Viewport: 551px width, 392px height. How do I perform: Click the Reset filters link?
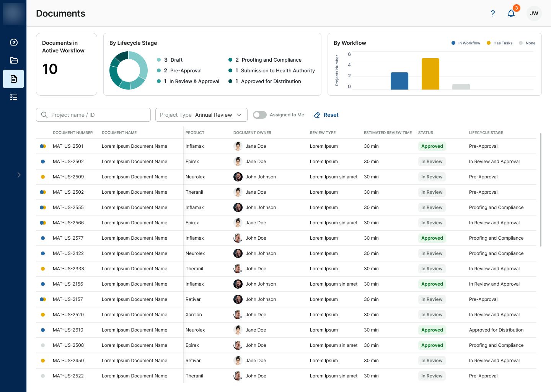pos(331,115)
